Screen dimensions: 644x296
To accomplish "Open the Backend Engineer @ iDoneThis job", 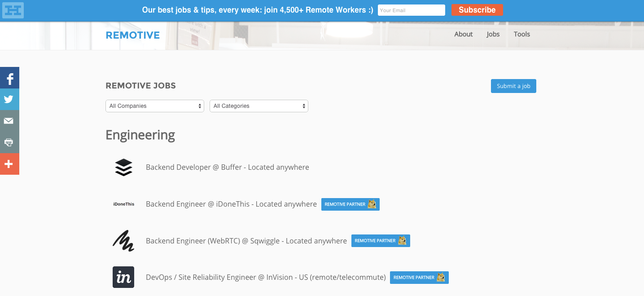I will (231, 204).
